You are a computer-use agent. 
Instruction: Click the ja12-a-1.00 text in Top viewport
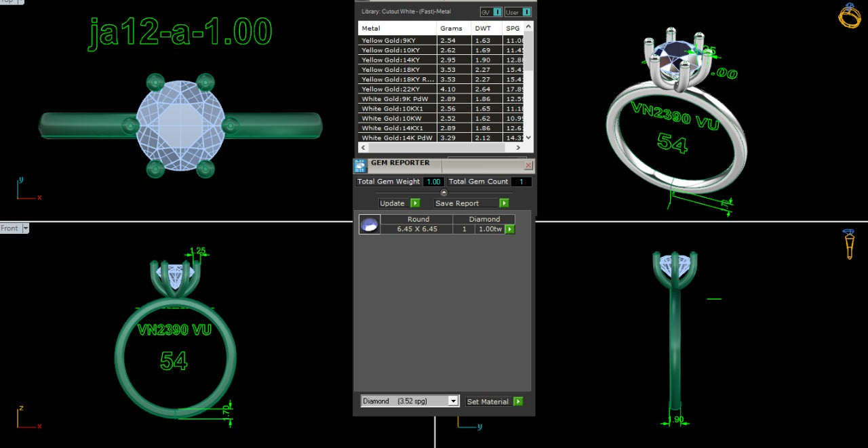180,33
